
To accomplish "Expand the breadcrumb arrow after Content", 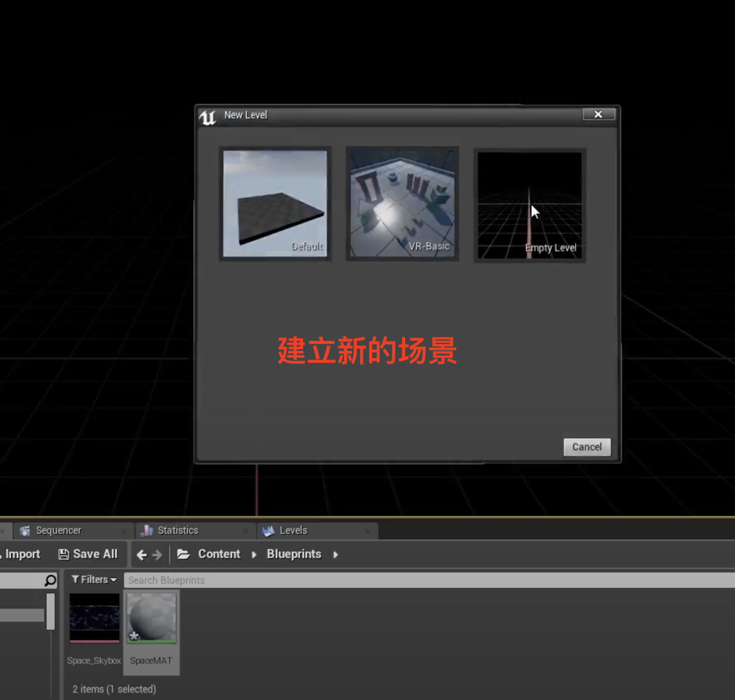I will [x=254, y=554].
